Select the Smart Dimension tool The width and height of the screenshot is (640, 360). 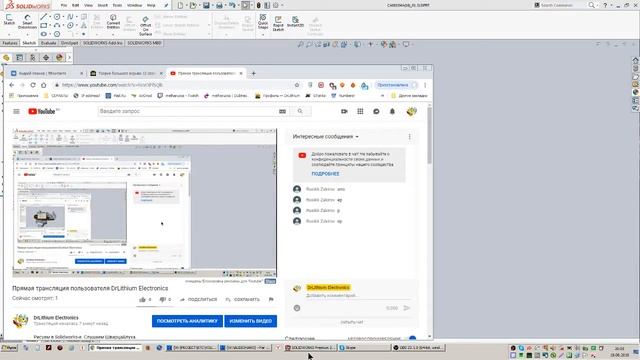(x=27, y=21)
